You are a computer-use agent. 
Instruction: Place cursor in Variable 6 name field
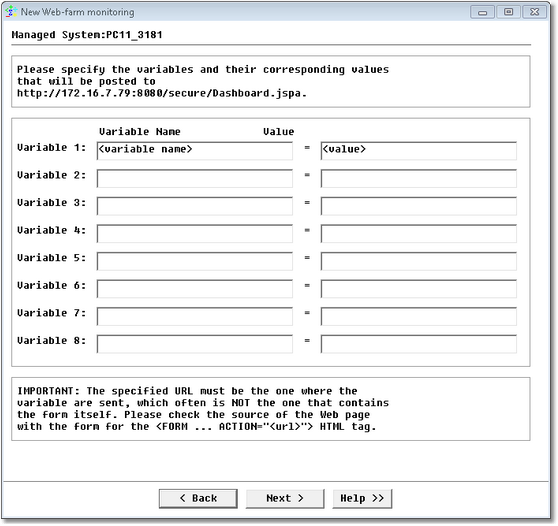[x=195, y=289]
